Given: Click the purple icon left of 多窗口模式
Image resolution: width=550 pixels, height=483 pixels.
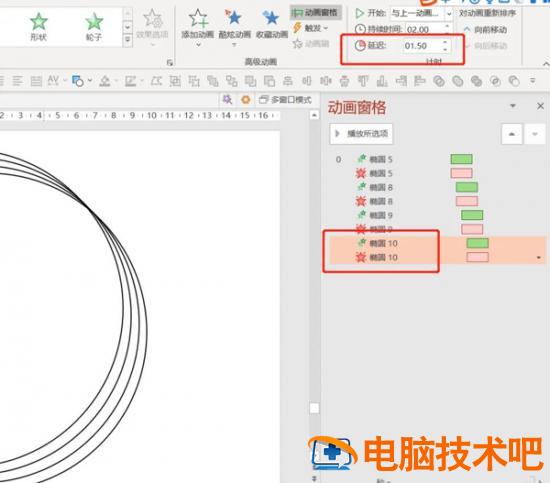Looking at the screenshot, I should point(227,100).
